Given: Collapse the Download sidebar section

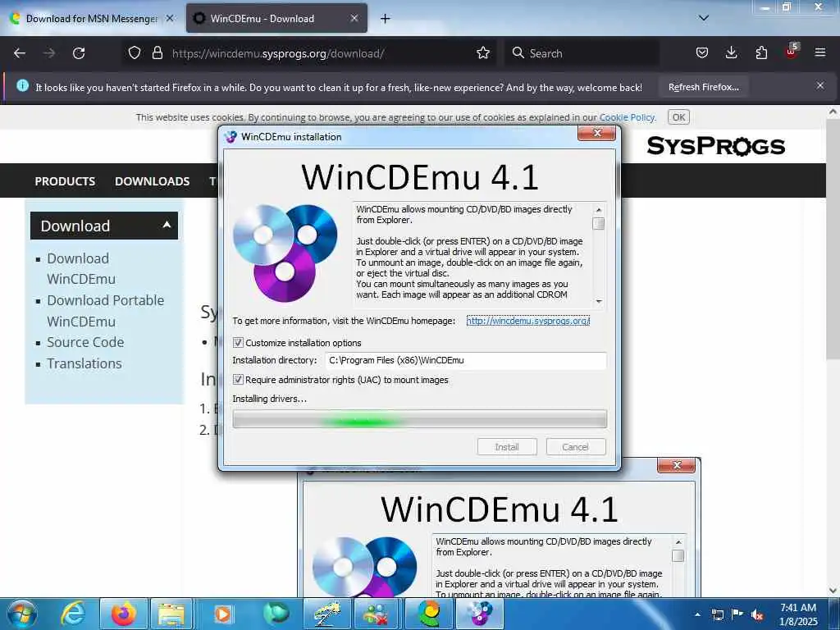Looking at the screenshot, I should point(167,225).
